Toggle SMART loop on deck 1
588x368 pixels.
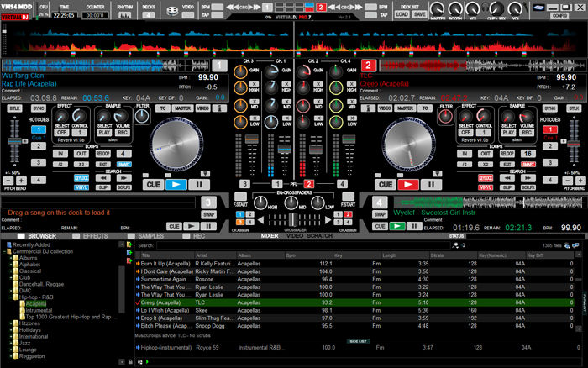pyautogui.click(x=123, y=165)
